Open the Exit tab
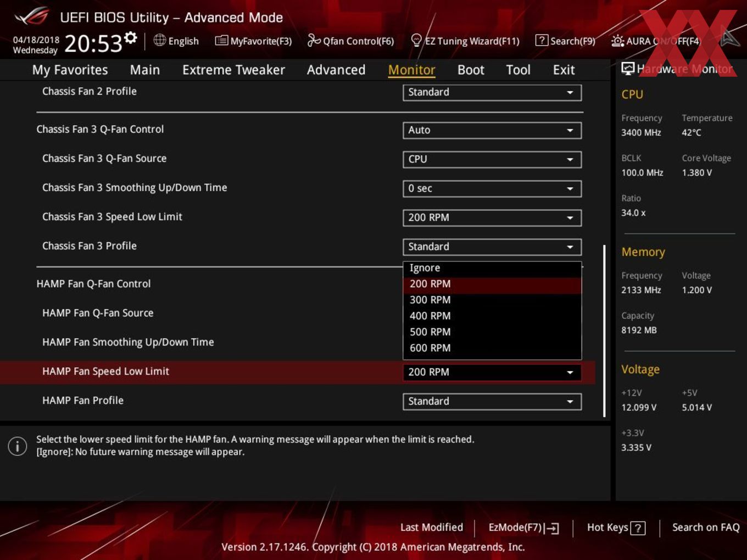Screen dimensions: 747x560 tap(564, 70)
